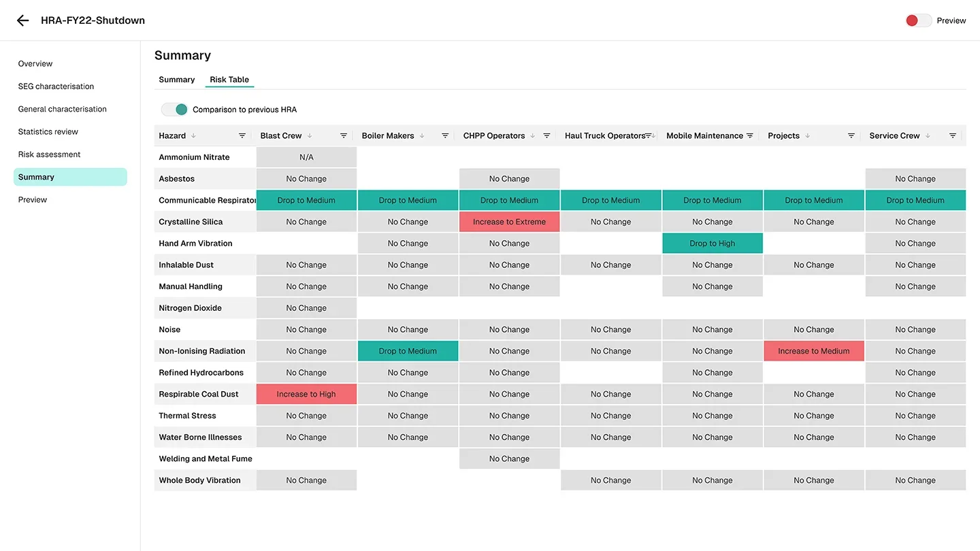980x551 pixels.
Task: Sort the Projects column using its arrow
Action: coord(808,135)
